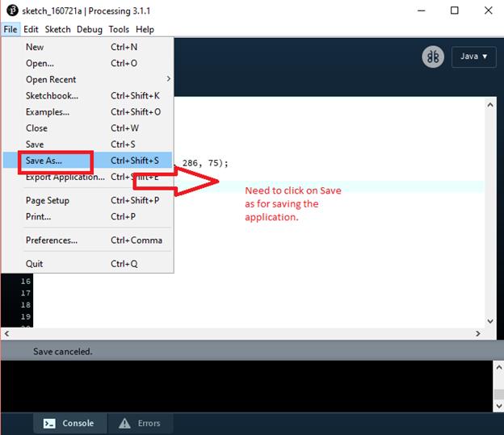Open Preferences... from the File menu
Screen dimensions: 504x435
click(x=87, y=241)
